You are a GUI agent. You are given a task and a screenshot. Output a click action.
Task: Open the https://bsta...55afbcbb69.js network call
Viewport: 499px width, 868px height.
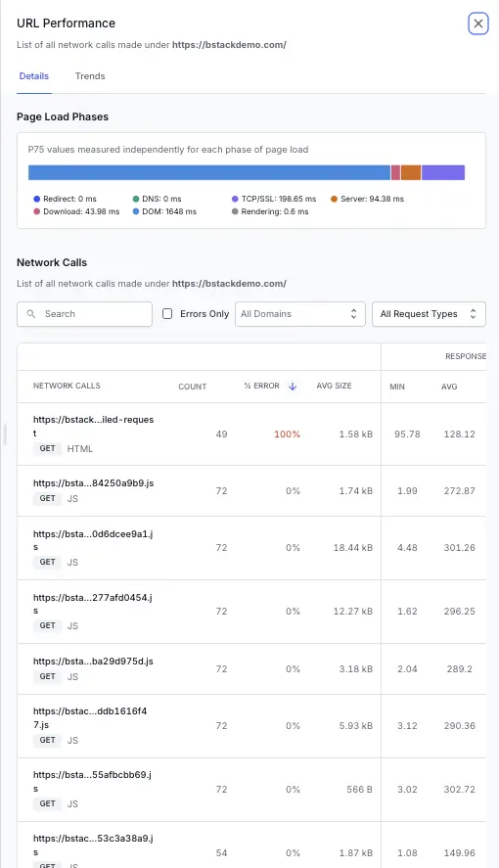point(92,781)
